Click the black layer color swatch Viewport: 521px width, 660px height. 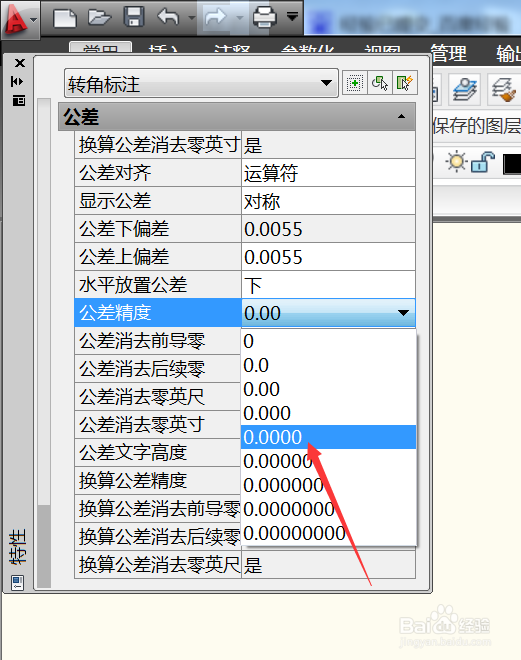point(512,164)
